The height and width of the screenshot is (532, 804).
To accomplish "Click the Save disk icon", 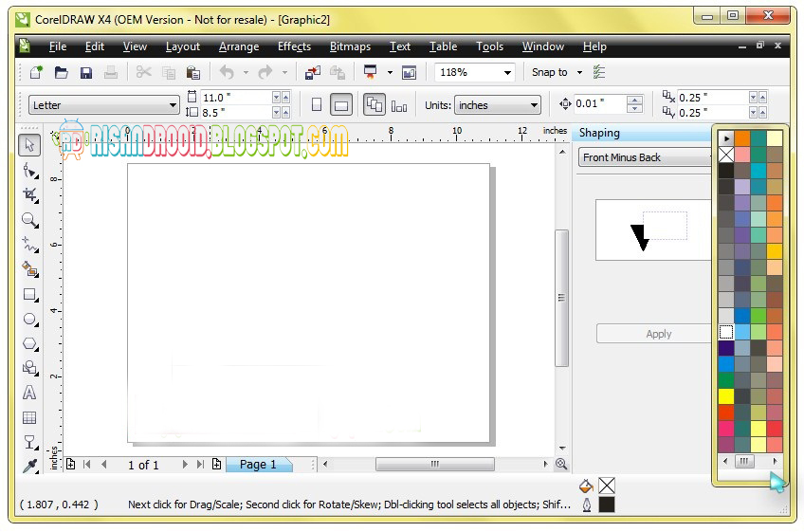I will pyautogui.click(x=86, y=73).
